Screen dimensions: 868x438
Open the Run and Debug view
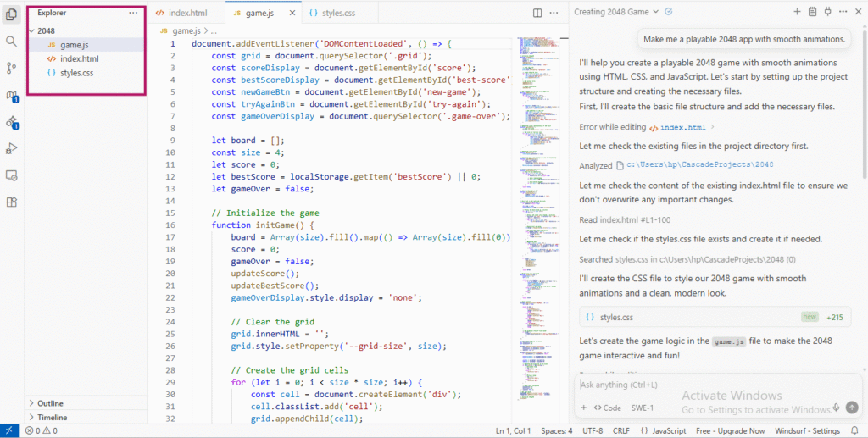[x=12, y=148]
